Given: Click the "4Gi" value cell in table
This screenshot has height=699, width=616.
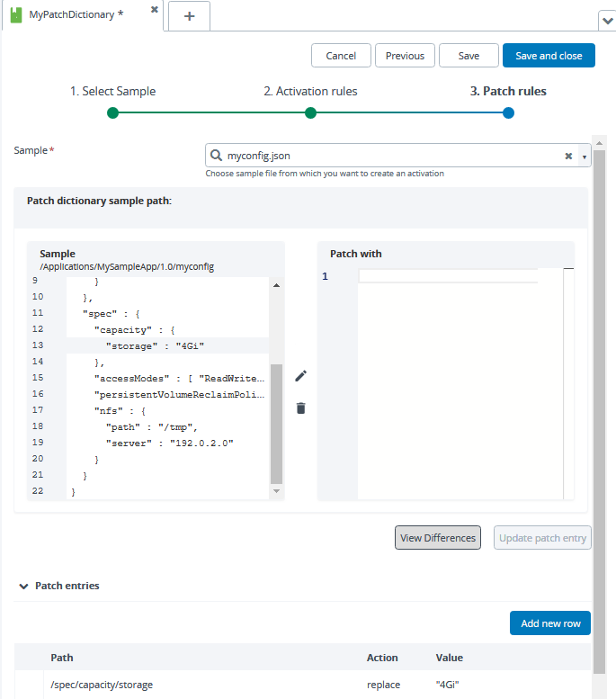Looking at the screenshot, I should tap(447, 685).
